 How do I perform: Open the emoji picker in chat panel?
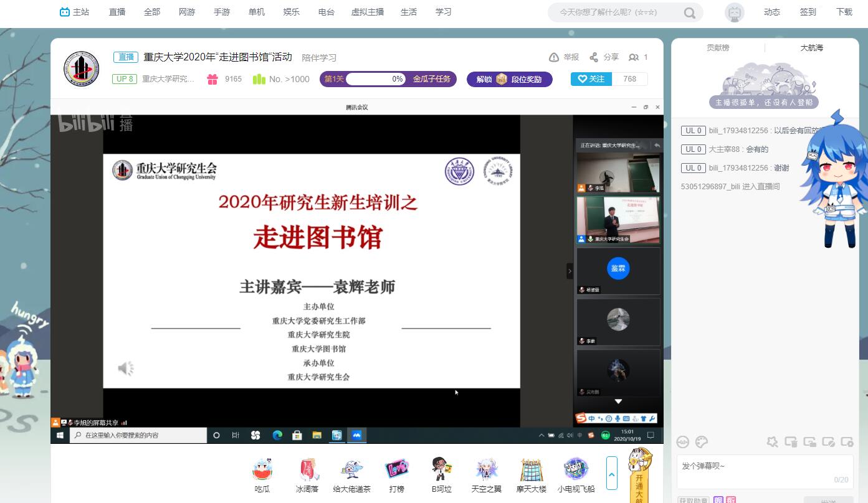tap(683, 442)
